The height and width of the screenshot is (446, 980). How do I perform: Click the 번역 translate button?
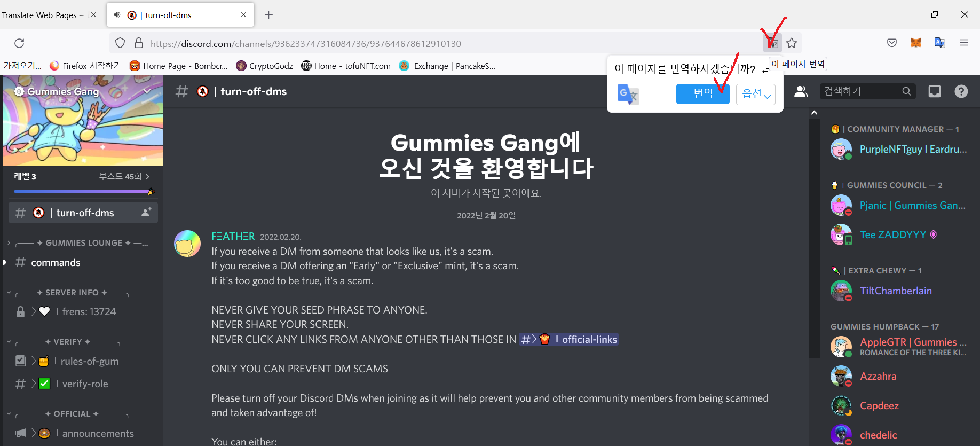(703, 94)
